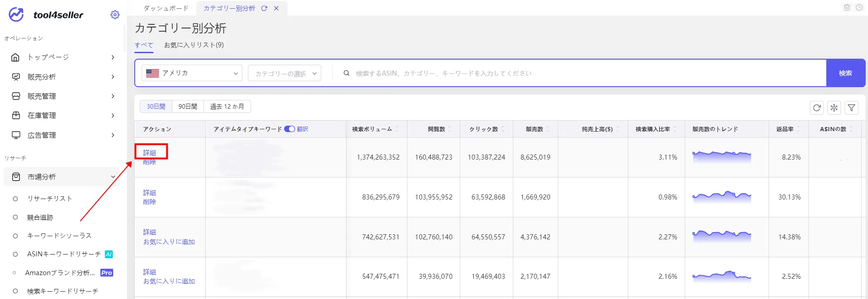
Task: Click the Pro badge beside Amazonブランド分析
Action: point(107,272)
